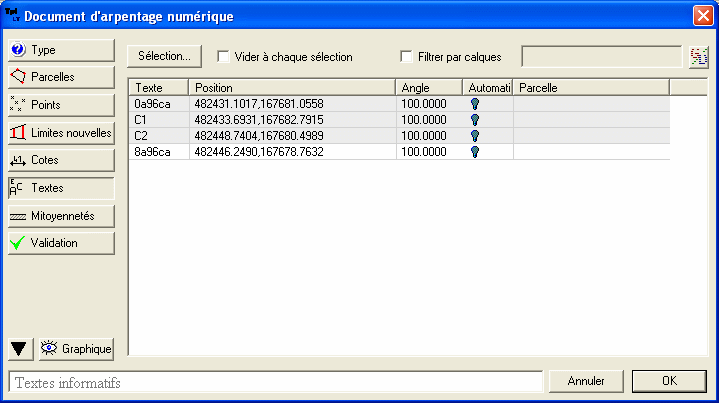Open the Type section
719x403 pixels.
pyautogui.click(x=61, y=50)
